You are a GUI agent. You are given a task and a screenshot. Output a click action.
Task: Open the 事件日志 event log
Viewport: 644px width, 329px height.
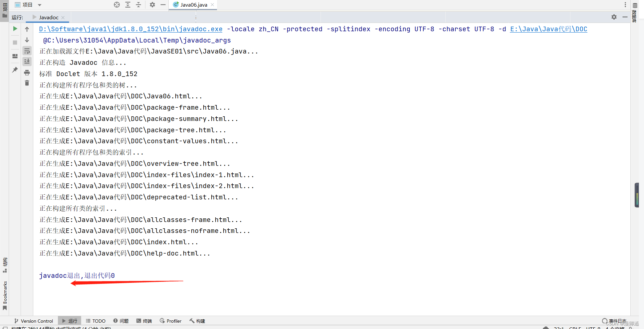(614, 321)
